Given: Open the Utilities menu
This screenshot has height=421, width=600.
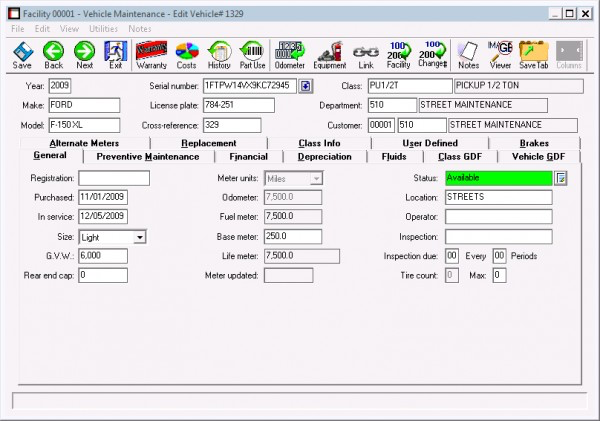Looking at the screenshot, I should click(x=103, y=29).
